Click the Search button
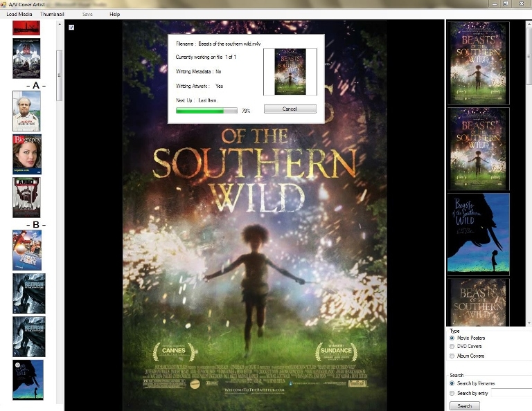 (x=465, y=405)
